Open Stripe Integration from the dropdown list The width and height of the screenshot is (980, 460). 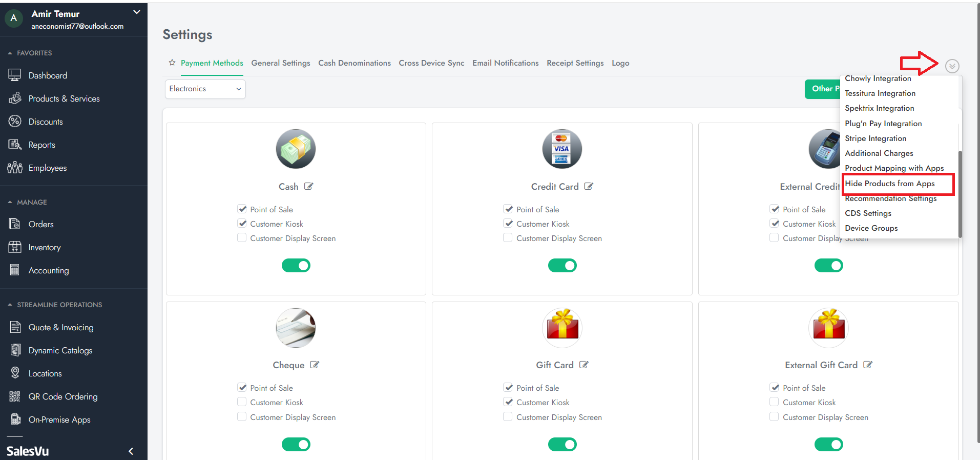(x=875, y=138)
